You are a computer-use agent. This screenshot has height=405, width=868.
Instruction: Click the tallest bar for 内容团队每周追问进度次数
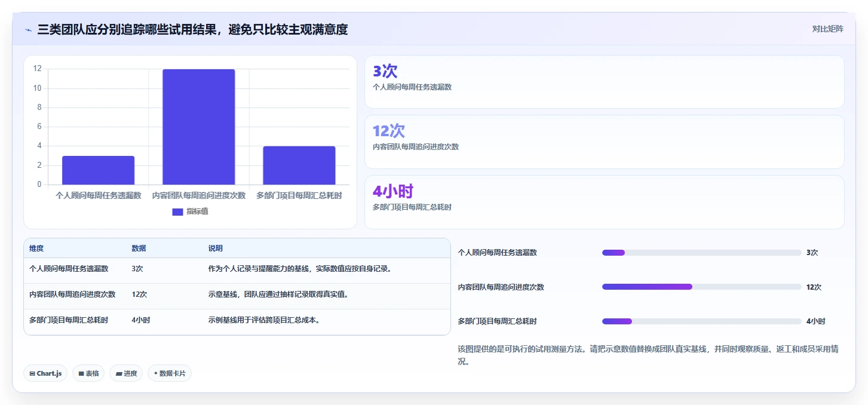tap(199, 127)
